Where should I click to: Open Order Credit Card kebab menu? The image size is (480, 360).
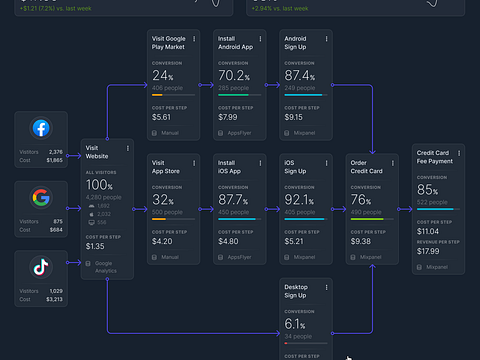[393, 163]
